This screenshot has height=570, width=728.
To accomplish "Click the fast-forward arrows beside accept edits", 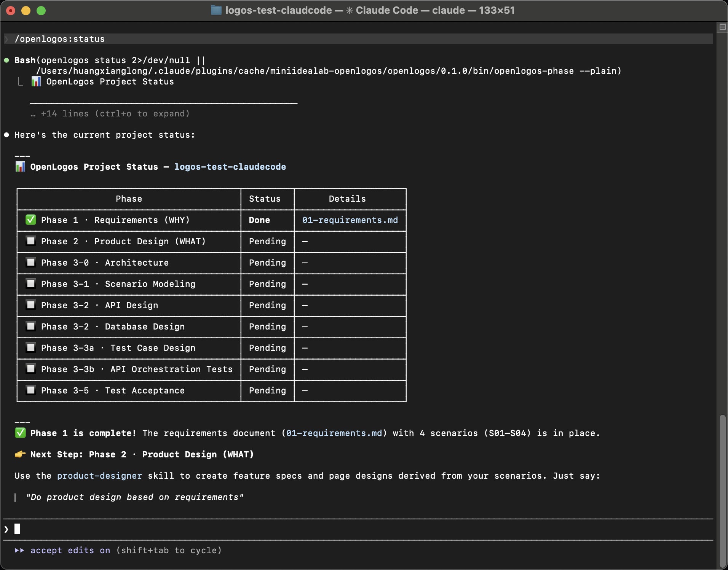I will [20, 550].
